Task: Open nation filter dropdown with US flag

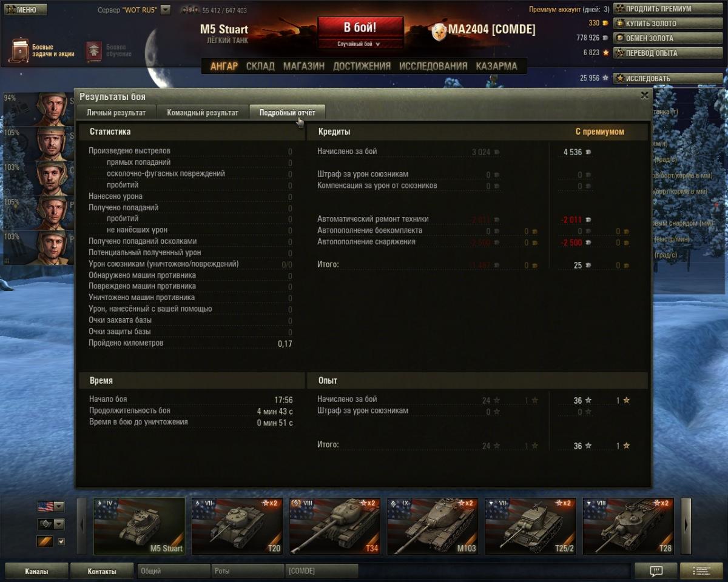Action: [50, 506]
